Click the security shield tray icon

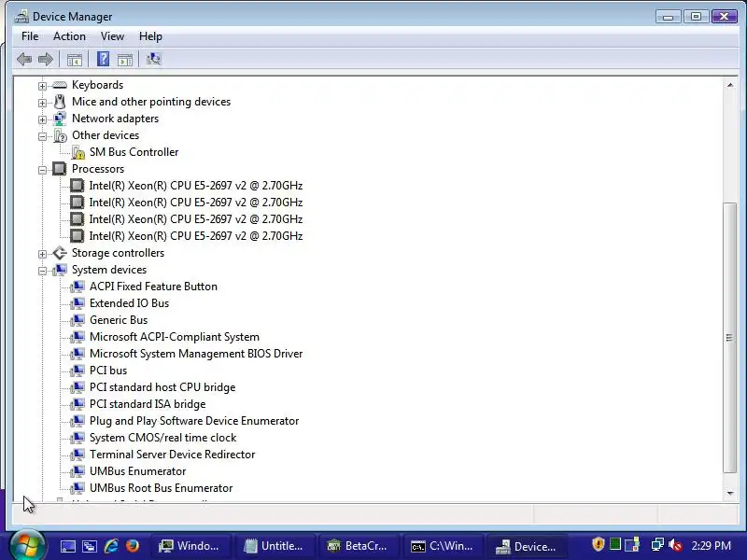[x=598, y=544]
